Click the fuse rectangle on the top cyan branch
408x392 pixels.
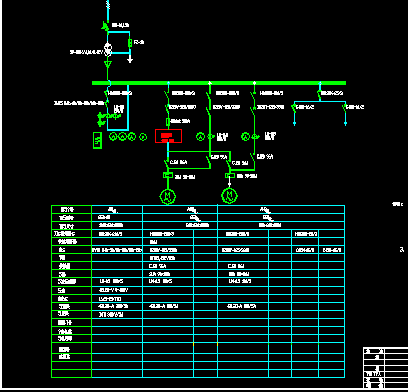(130, 43)
